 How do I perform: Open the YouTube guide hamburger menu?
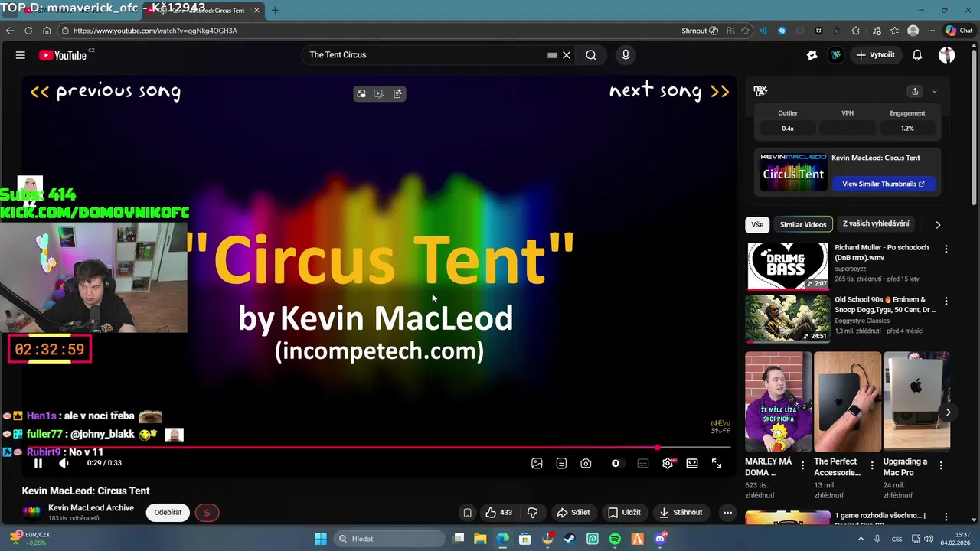(21, 55)
